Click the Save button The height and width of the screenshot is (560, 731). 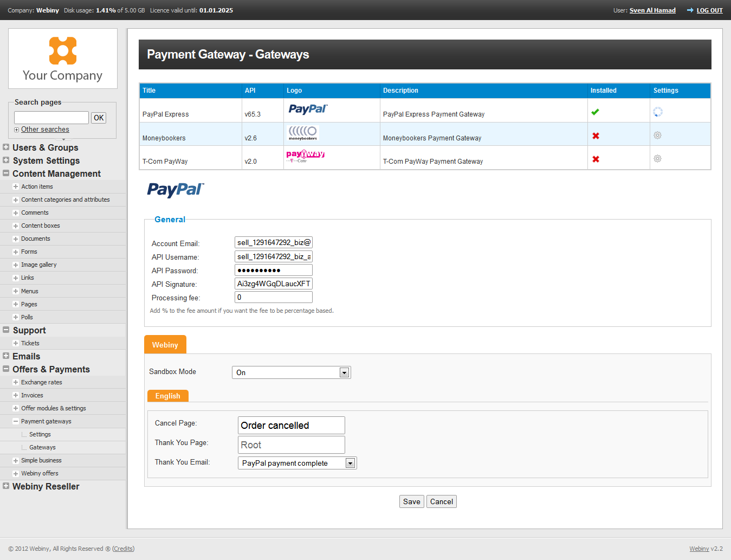coord(411,501)
